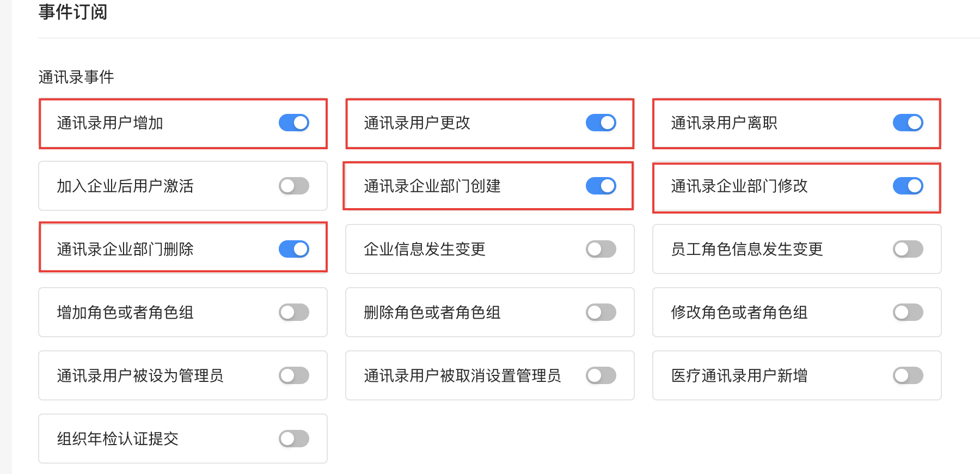980x474 pixels.
Task: Click the 事件订阅 section heading
Action: (73, 12)
